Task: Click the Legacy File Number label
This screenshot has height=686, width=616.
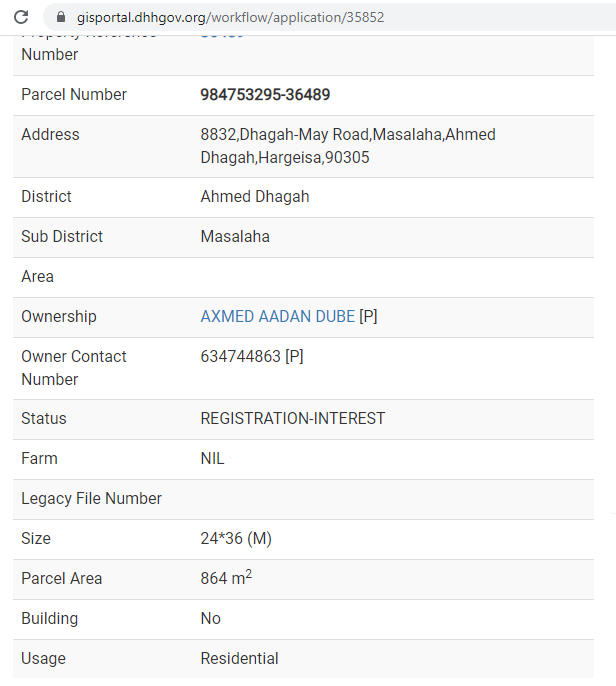Action: [91, 498]
